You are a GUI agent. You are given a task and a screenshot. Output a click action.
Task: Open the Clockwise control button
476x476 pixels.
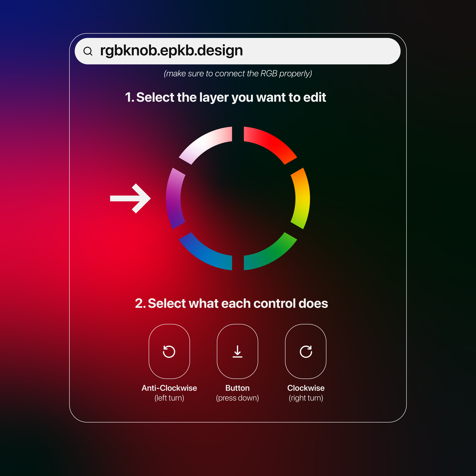[306, 351]
